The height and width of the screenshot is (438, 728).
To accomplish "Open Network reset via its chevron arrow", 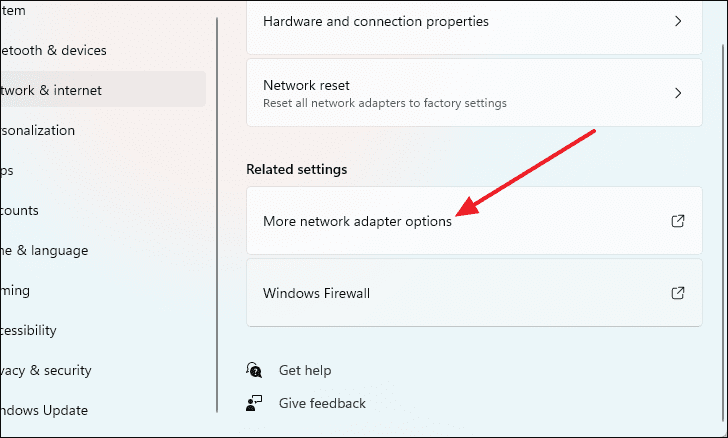I will click(678, 93).
